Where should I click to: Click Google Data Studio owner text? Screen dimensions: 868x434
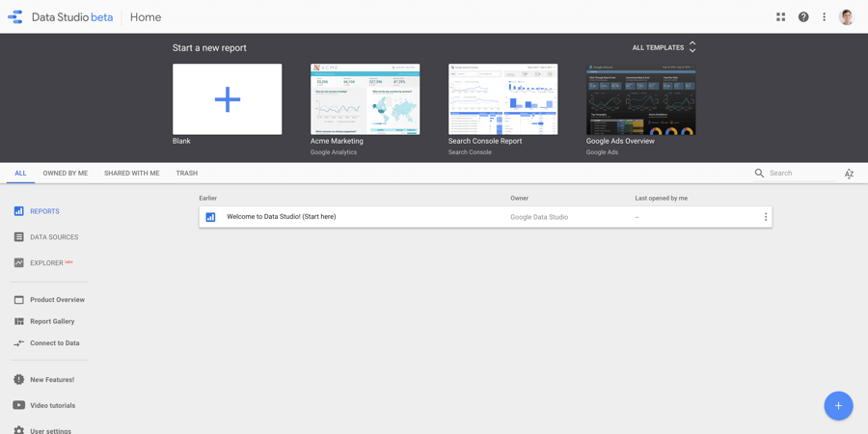tap(539, 217)
